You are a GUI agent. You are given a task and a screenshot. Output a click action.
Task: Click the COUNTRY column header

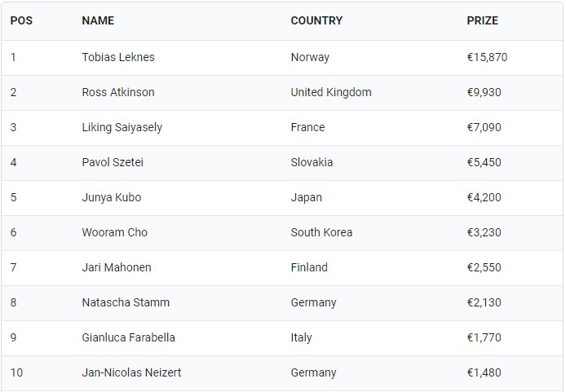coord(316,20)
